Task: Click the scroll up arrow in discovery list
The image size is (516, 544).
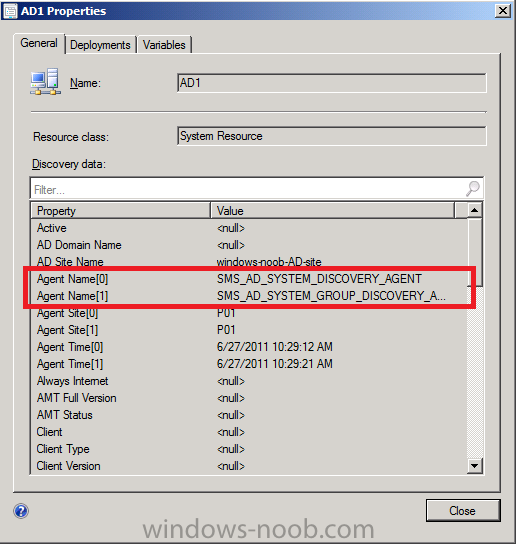Action: [x=474, y=210]
